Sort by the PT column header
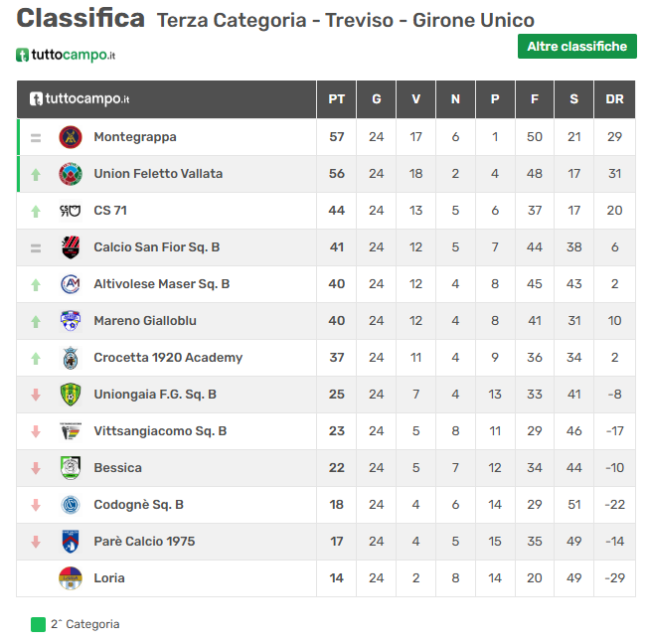 [336, 99]
